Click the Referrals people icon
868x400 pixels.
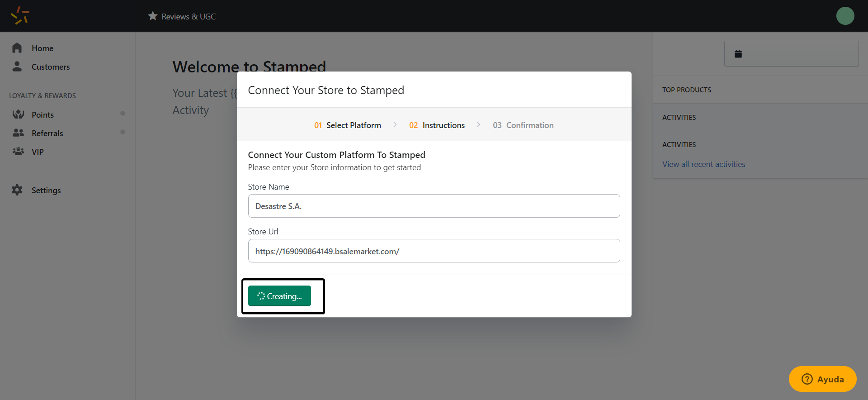click(x=18, y=133)
